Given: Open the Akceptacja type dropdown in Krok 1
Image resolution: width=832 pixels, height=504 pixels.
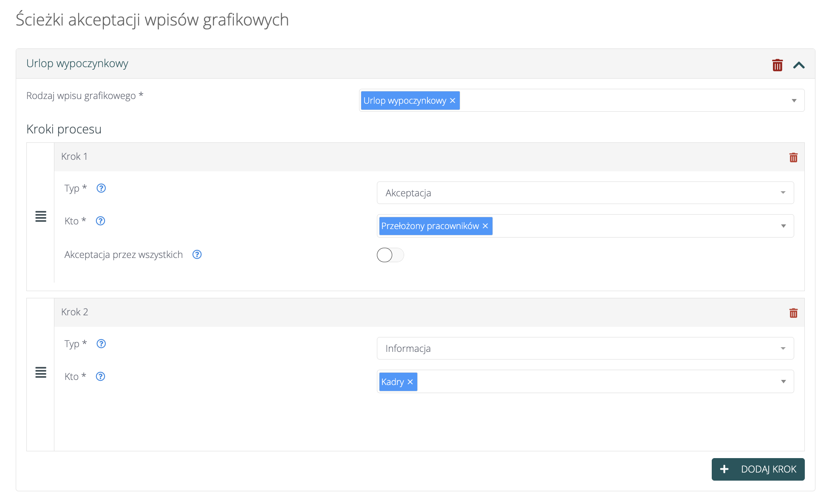Looking at the screenshot, I should [x=585, y=193].
